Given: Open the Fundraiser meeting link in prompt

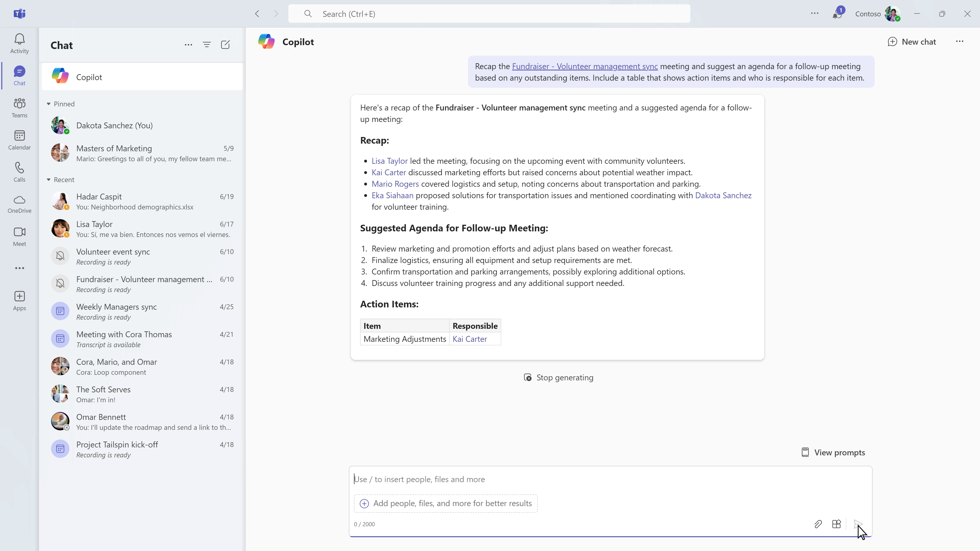Looking at the screenshot, I should [x=584, y=66].
